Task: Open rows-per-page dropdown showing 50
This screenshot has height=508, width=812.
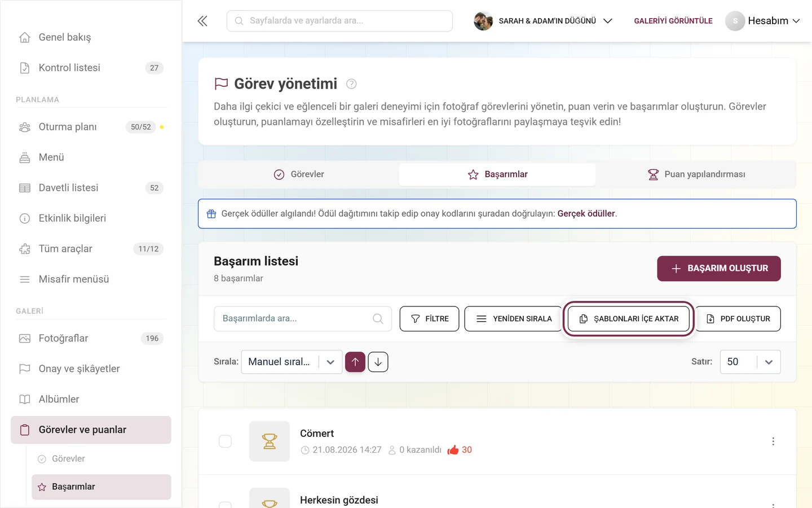Action: point(750,362)
